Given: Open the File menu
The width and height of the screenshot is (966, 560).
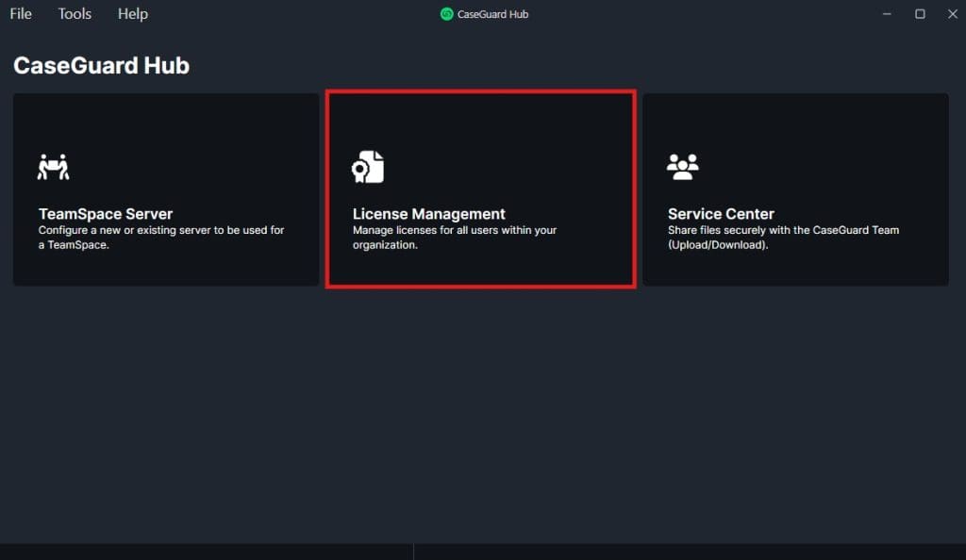Looking at the screenshot, I should click(21, 14).
